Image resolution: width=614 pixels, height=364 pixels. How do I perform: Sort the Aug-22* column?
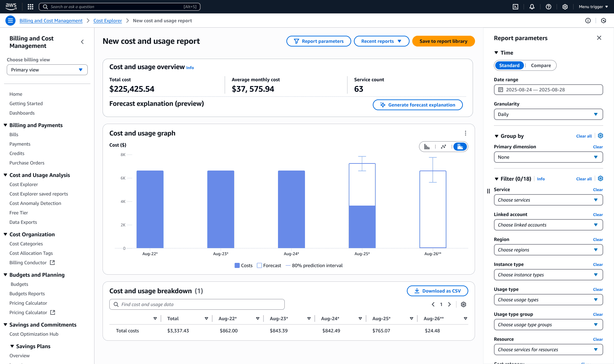(257, 318)
